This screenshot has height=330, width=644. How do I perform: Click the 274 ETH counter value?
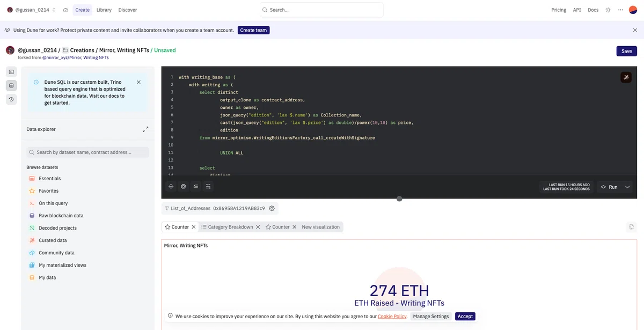(x=399, y=290)
